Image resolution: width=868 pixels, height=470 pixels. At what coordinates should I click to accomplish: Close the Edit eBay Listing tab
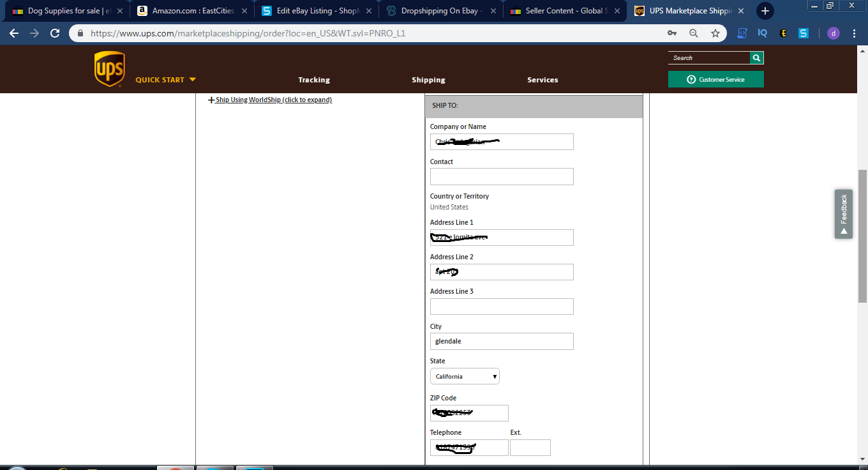tap(368, 11)
